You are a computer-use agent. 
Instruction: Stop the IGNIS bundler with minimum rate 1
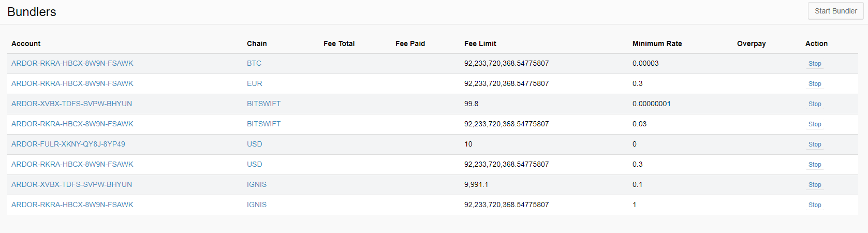[x=814, y=205]
